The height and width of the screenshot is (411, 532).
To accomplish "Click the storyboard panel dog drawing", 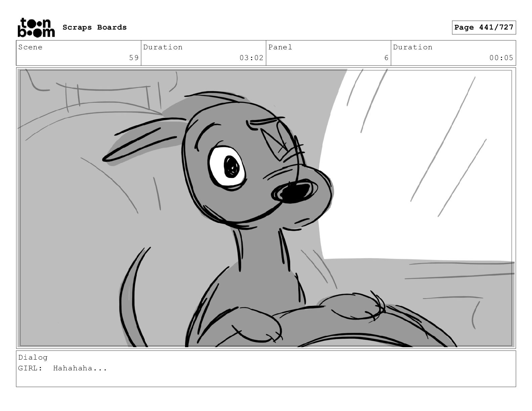I will 266,208.
